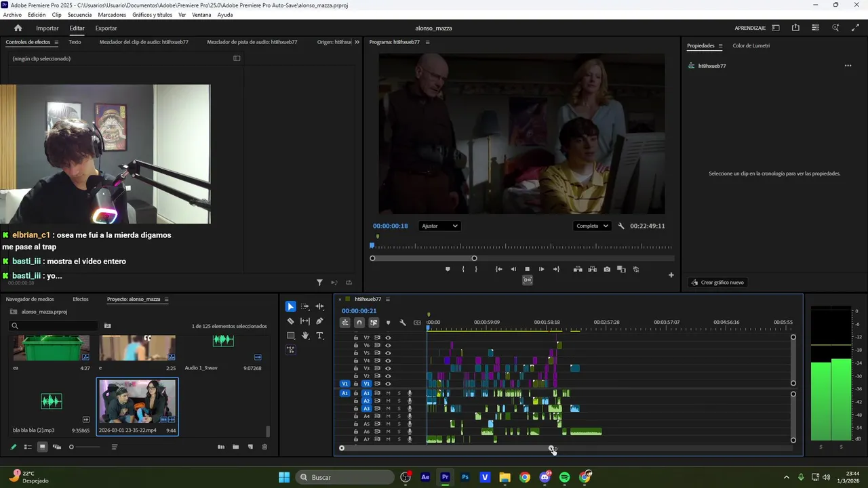The width and height of the screenshot is (868, 488).
Task: Toggle V7 track output eye
Action: point(388,338)
